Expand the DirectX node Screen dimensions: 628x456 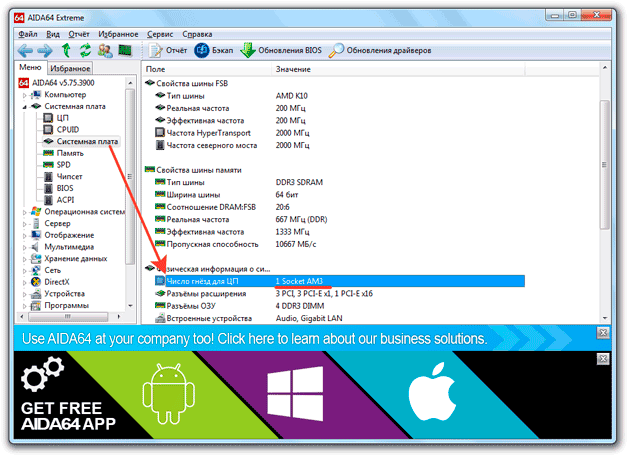click(24, 282)
